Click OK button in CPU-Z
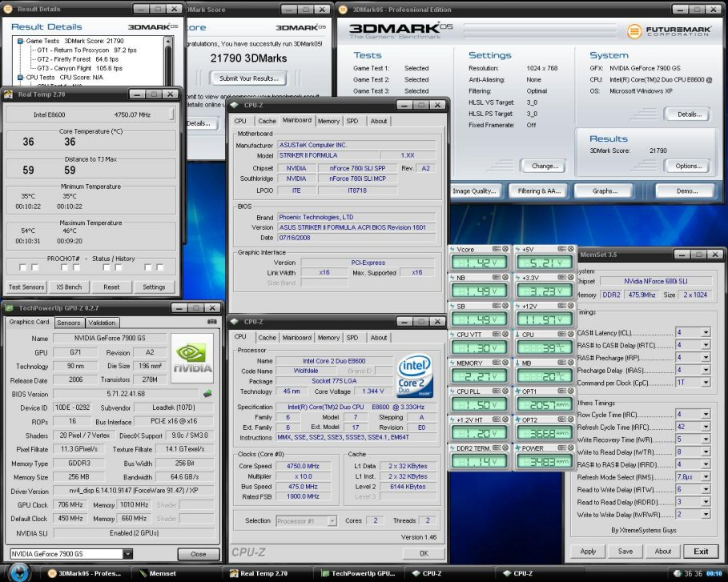This screenshot has height=582, width=728. tap(424, 553)
